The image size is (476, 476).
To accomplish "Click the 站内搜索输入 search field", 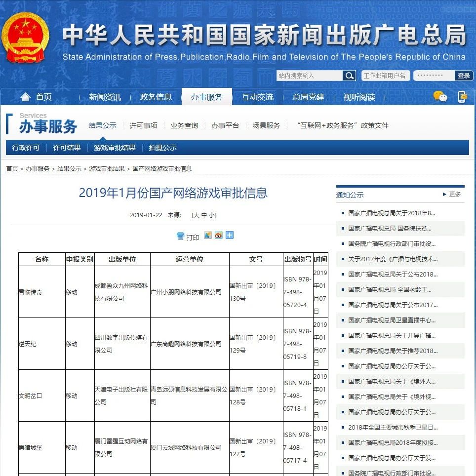I will 309,75.
